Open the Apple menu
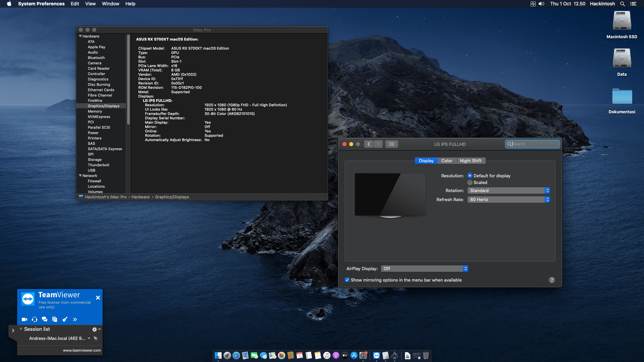The height and width of the screenshot is (362, 644). [9, 4]
